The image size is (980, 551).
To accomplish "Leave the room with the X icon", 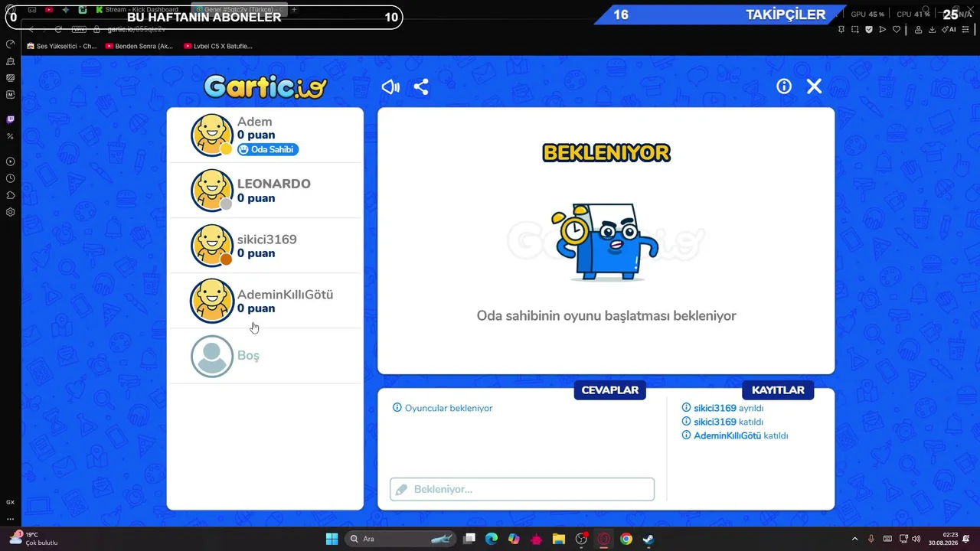I will point(814,86).
